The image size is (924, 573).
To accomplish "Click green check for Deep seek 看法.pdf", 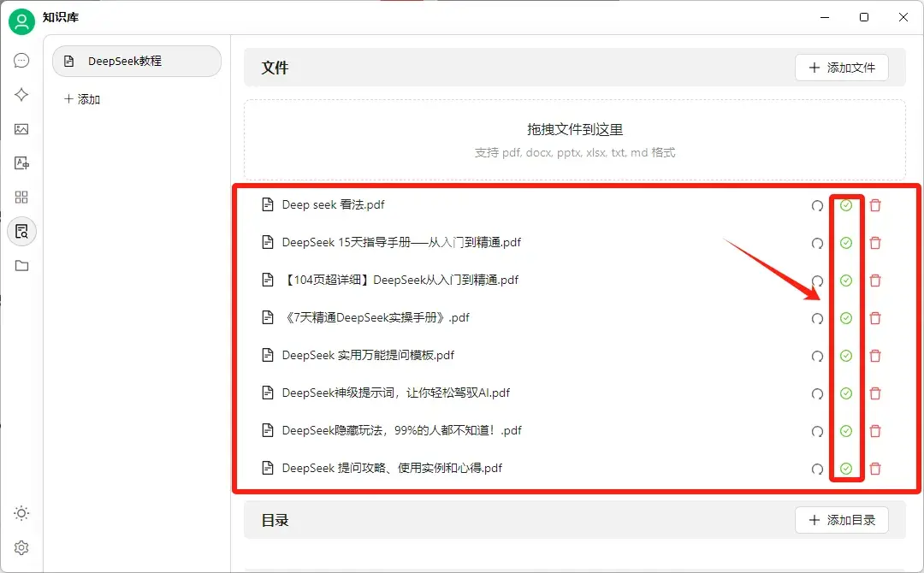I will [846, 205].
